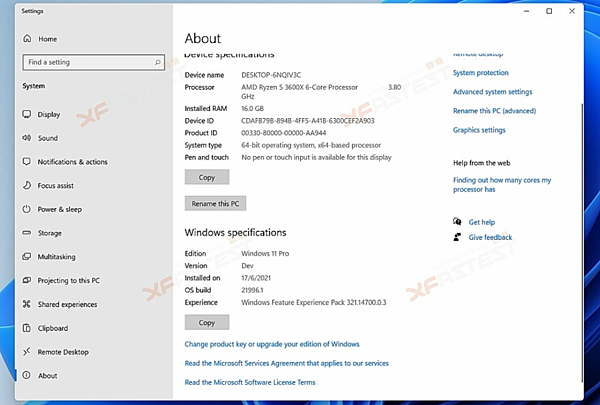The image size is (600, 405).
Task: Open Change product key or upgrade link
Action: pyautogui.click(x=272, y=344)
